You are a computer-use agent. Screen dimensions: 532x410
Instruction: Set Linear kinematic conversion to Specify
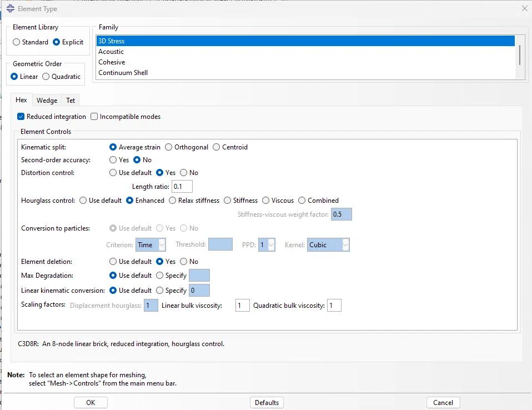159,291
